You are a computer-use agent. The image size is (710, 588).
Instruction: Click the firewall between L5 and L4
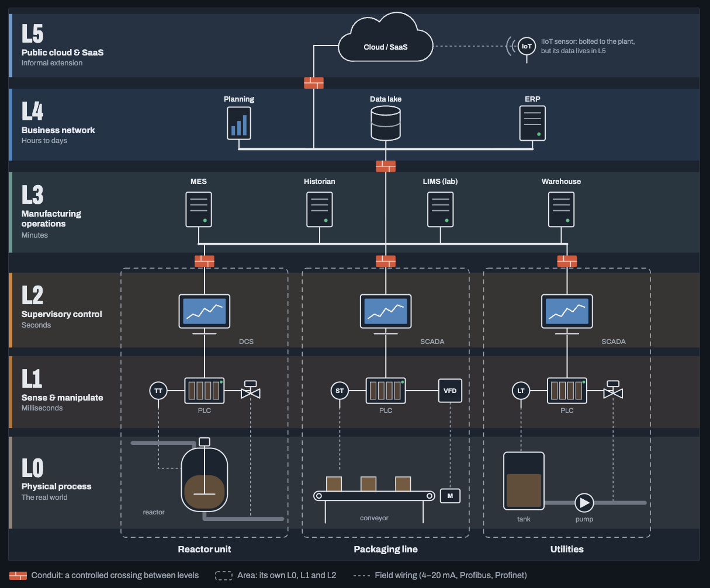(314, 83)
